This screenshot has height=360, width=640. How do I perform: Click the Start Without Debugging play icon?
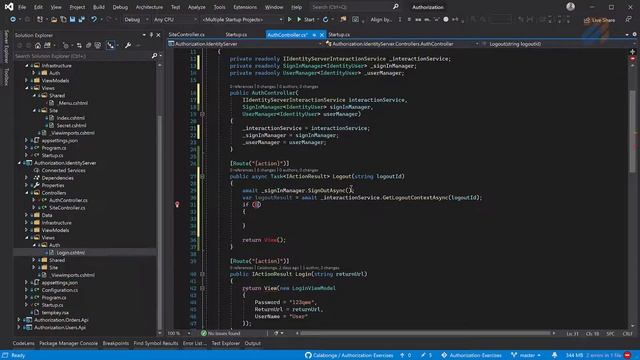(289, 19)
